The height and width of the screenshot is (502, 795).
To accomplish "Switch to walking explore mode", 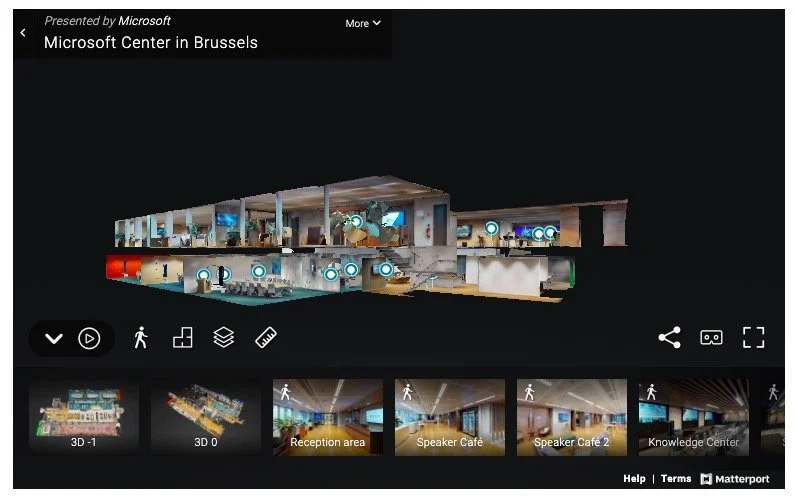I will tap(141, 338).
